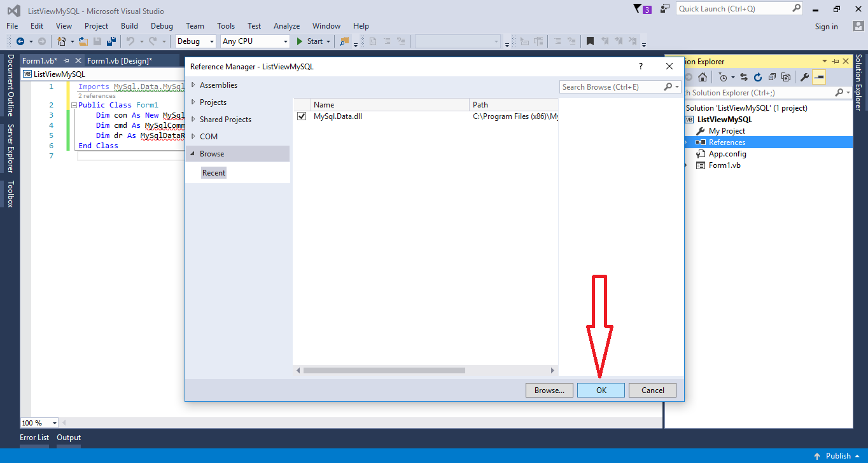Click the horizontal scrollbar in the reference list
The height and width of the screenshot is (463, 868).
pos(384,370)
